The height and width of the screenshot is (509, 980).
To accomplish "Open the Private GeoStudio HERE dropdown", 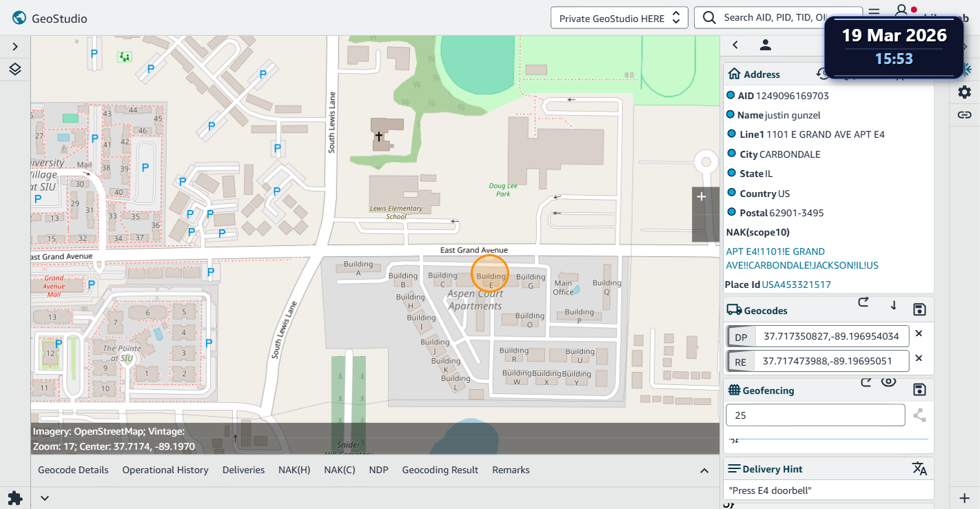I will coord(620,18).
